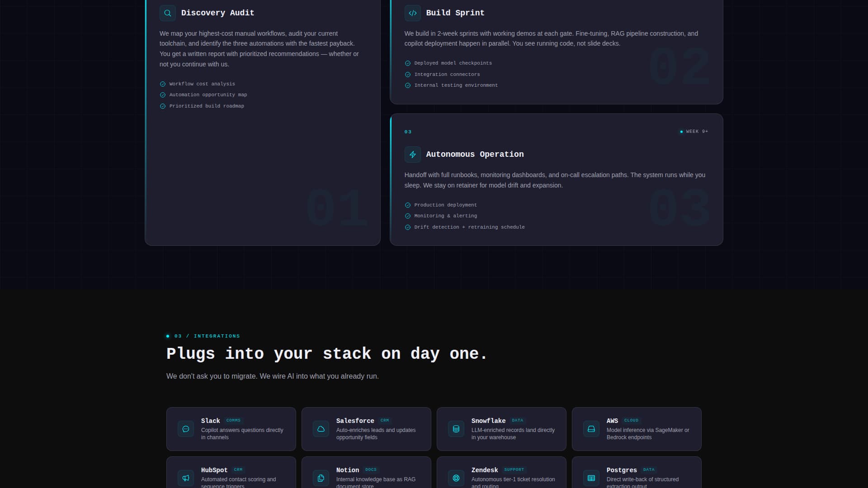868x488 pixels.
Task: Click the Discovery Audit heading
Action: (217, 13)
